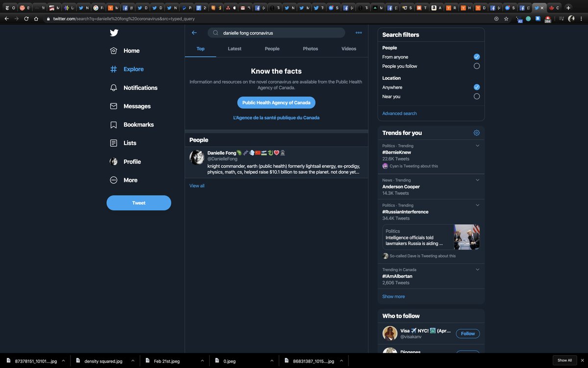The width and height of the screenshot is (588, 368).
Task: Open the extension with the 42 badge
Action: 519,19
